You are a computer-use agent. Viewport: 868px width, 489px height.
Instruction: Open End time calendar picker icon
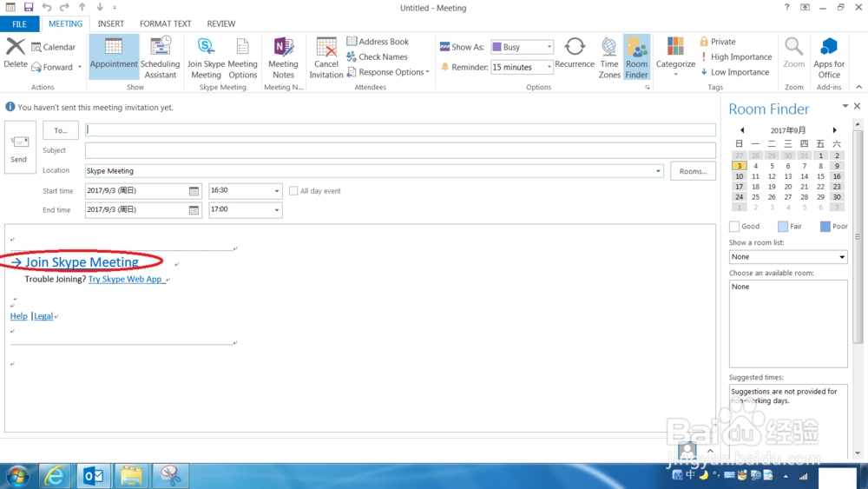[x=194, y=210]
